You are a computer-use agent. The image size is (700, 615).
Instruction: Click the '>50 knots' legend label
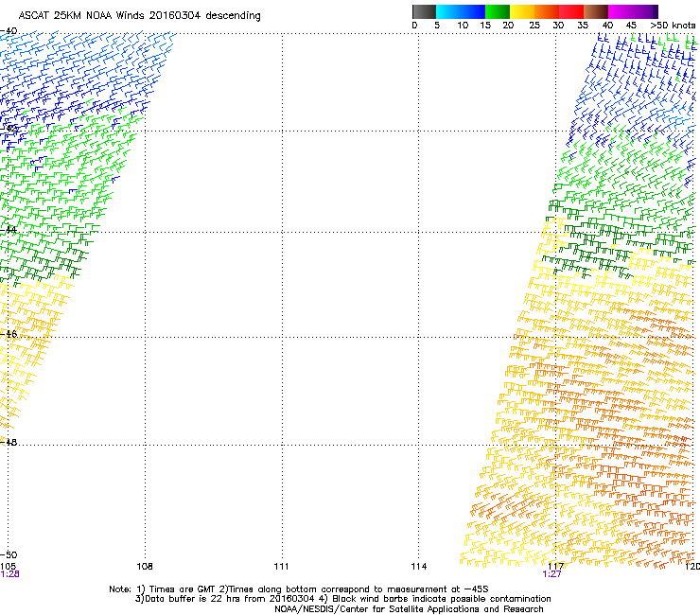click(673, 25)
